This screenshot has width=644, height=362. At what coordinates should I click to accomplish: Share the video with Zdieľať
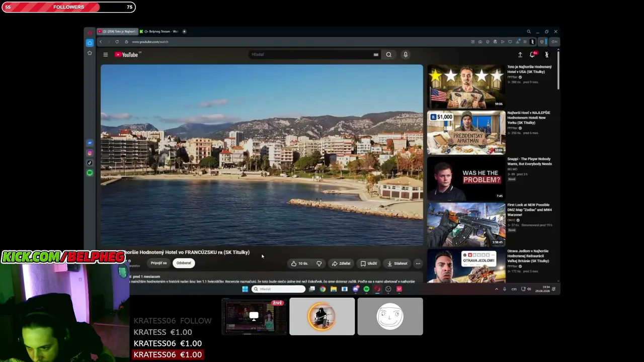tap(341, 263)
